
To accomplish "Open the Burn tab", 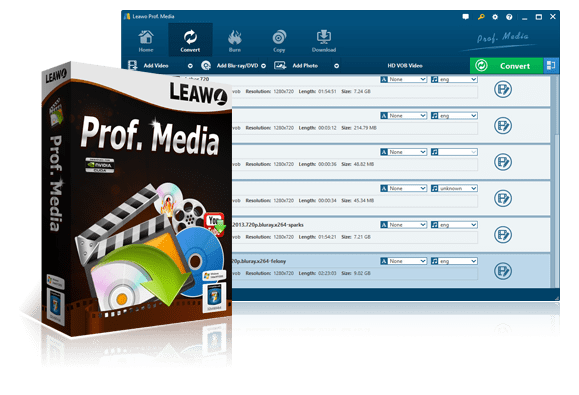I will point(234,41).
